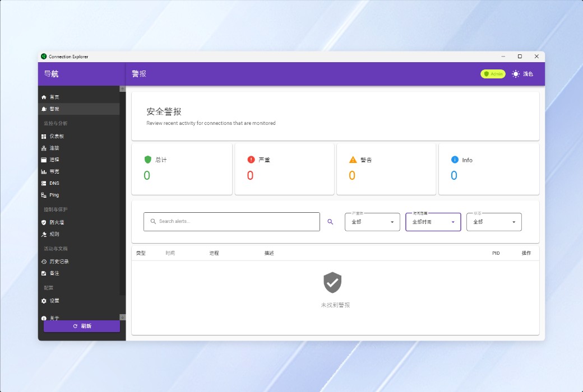
Task: Click the 活动与文档 section label
Action: click(x=55, y=249)
